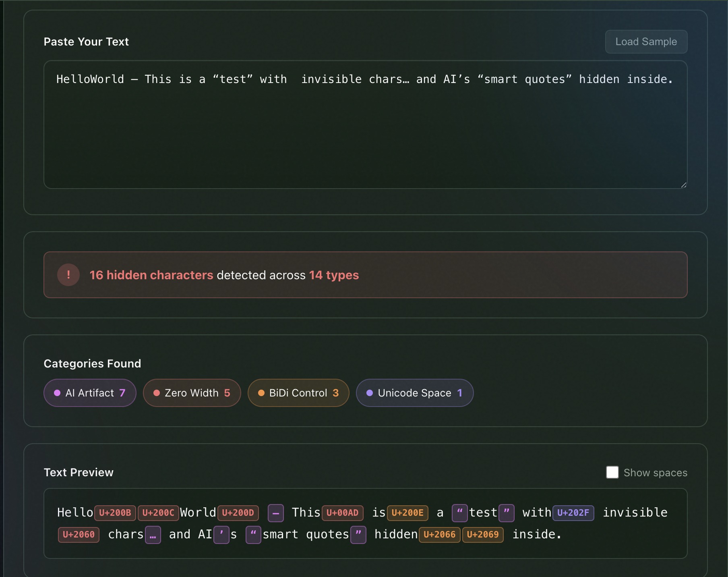Click the U+2060 marker before chars
This screenshot has width=728, height=577.
pyautogui.click(x=79, y=534)
